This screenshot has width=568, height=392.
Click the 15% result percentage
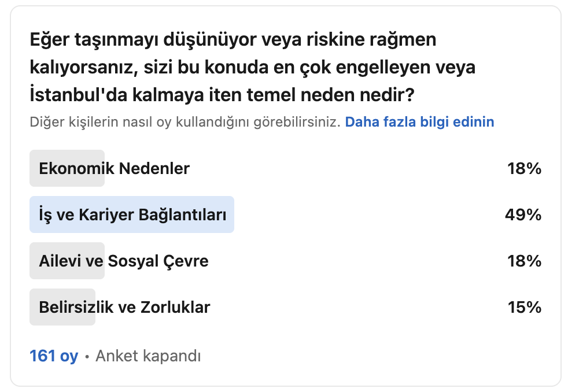click(x=524, y=308)
